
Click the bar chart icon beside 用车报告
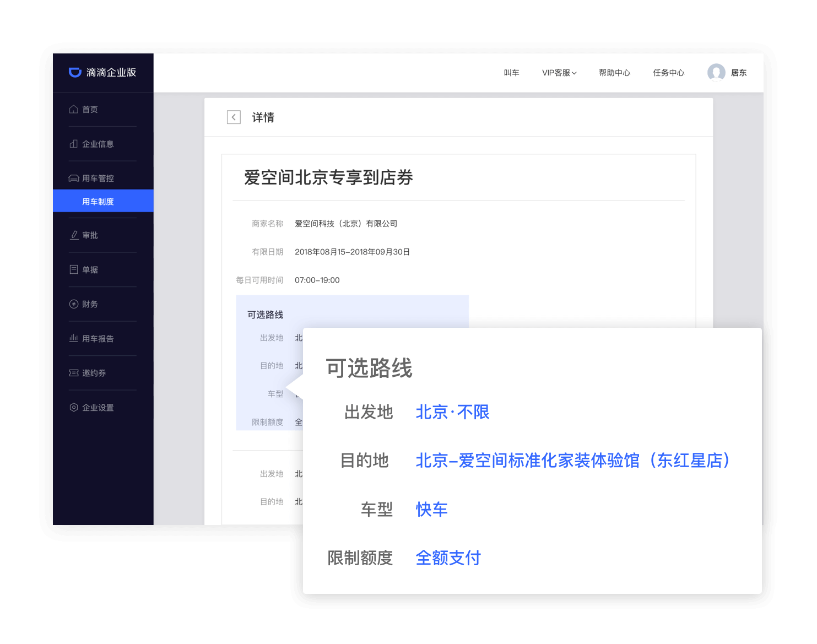tap(73, 338)
